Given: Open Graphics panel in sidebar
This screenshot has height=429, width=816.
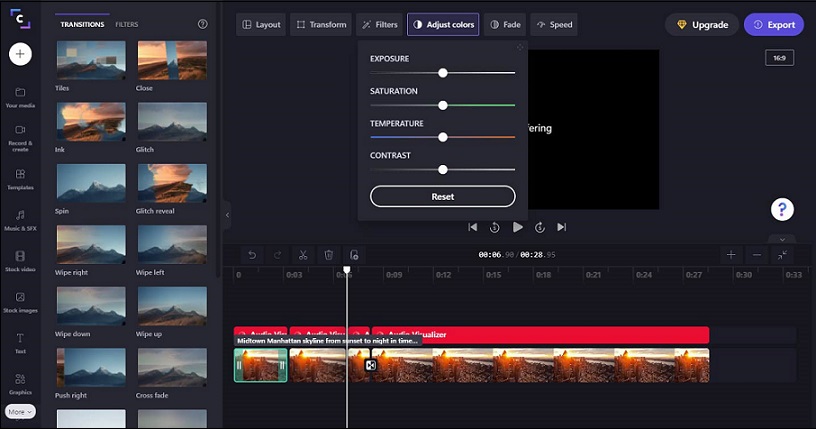Looking at the screenshot, I should coord(20,384).
